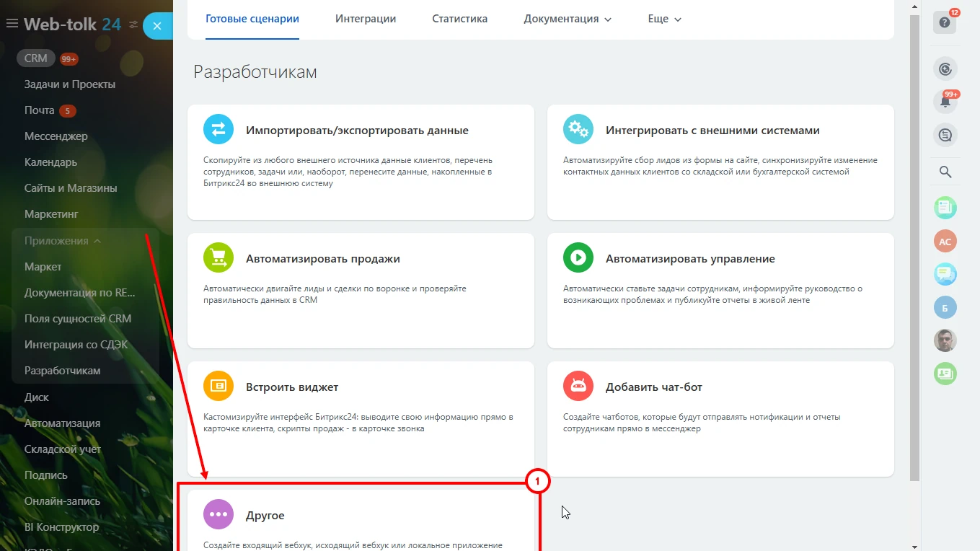
Task: Switch to the Интеграции tab
Action: pos(366,19)
